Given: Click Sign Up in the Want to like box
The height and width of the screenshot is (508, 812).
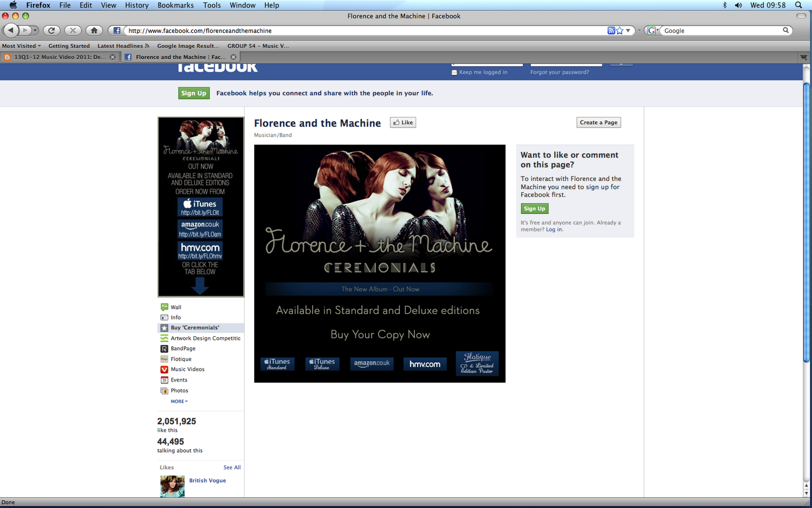Looking at the screenshot, I should [x=534, y=209].
